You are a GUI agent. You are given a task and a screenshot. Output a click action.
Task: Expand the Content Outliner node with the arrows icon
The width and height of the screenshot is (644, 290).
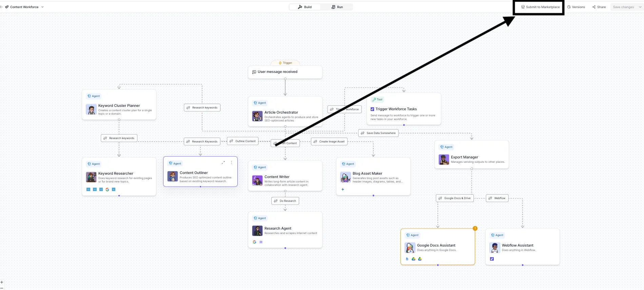(x=223, y=162)
